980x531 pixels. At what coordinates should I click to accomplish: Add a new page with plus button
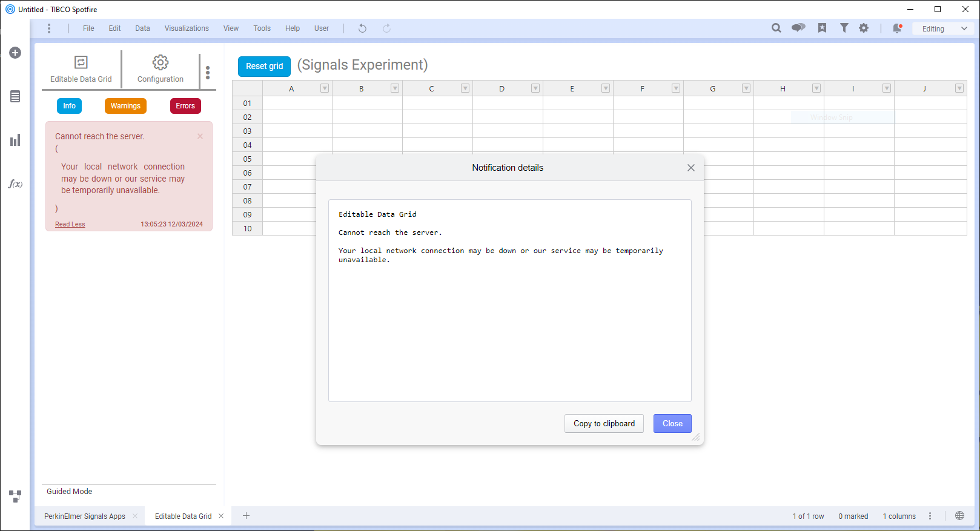click(x=246, y=516)
